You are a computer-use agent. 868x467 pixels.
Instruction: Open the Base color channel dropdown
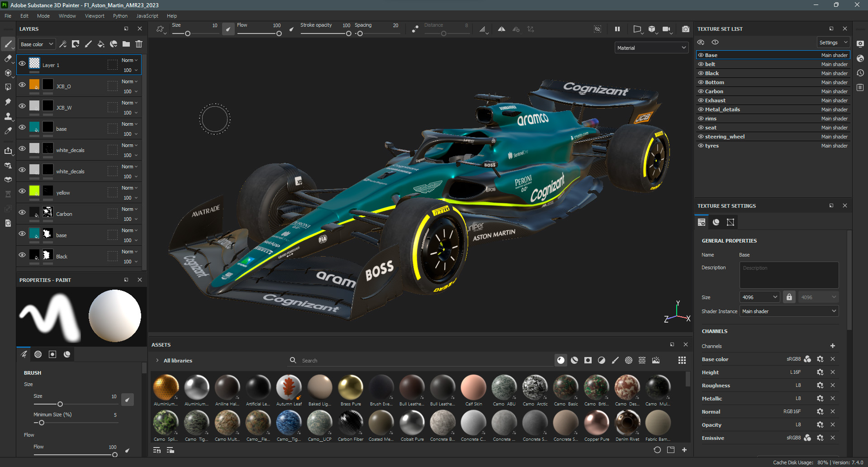(37, 44)
